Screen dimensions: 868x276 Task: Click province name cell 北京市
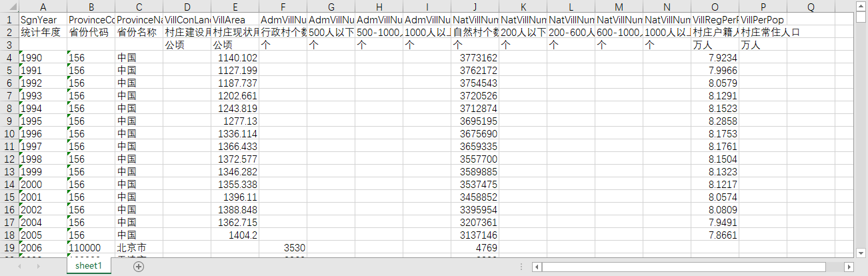pos(139,247)
